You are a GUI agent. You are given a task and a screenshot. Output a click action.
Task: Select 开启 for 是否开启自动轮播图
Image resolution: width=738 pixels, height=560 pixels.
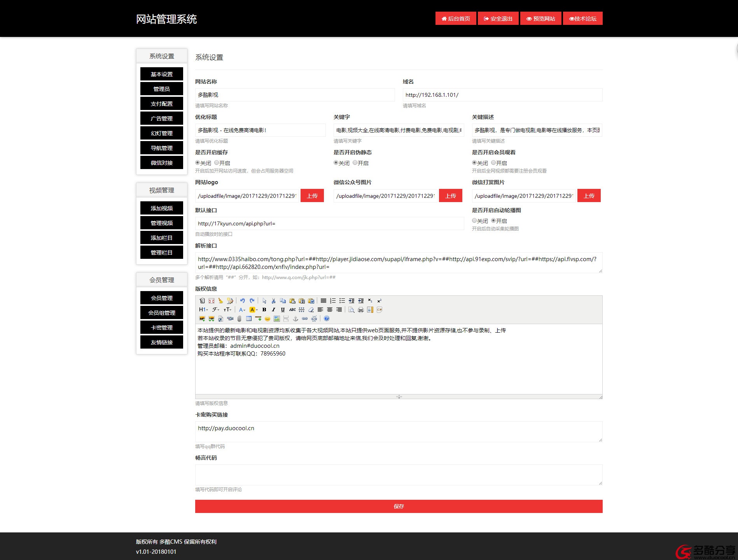[493, 221]
